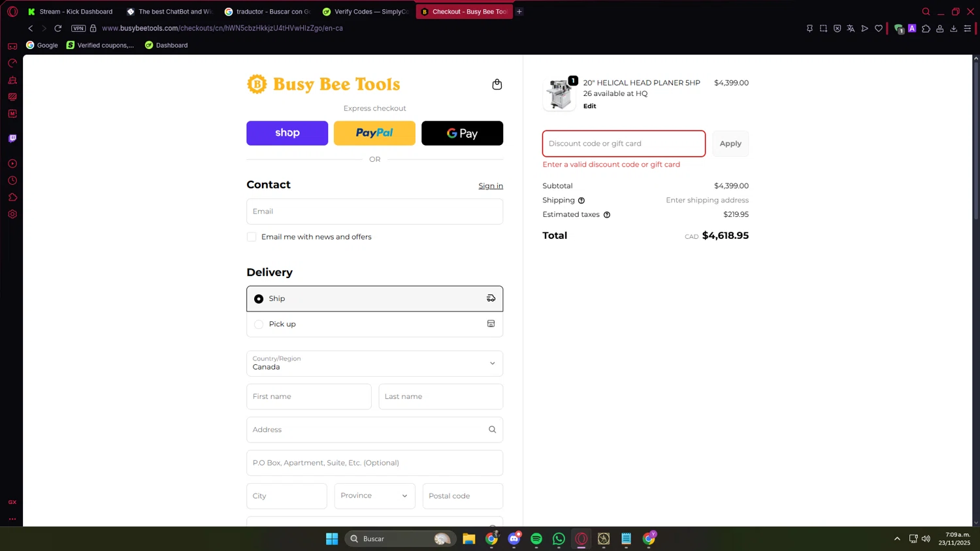980x551 pixels.
Task: Click the purple A extension icon
Action: (x=912, y=28)
